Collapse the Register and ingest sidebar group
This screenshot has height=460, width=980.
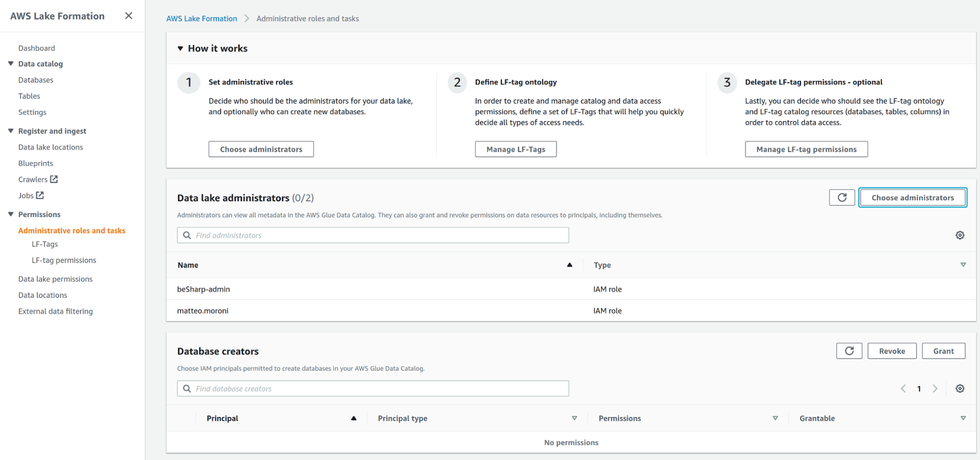(11, 131)
